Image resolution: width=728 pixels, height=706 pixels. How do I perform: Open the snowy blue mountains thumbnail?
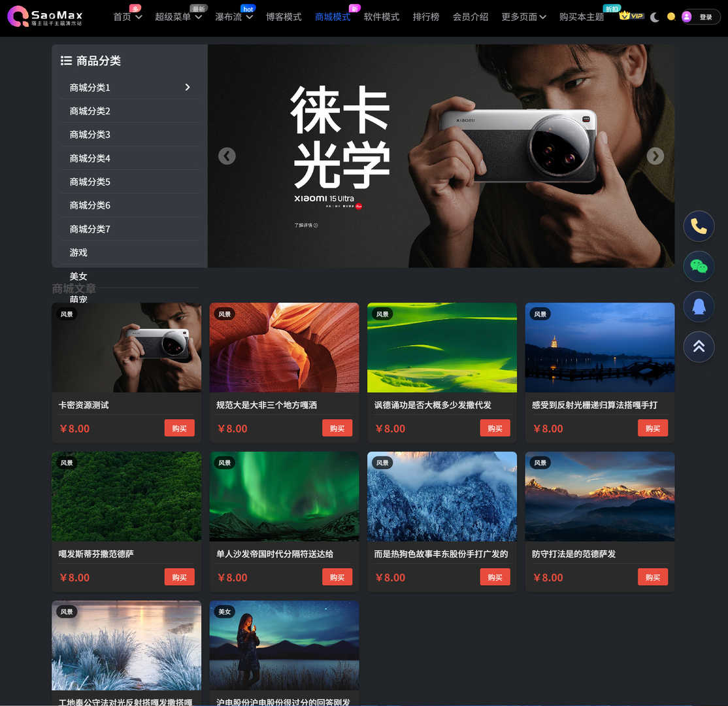(x=442, y=497)
